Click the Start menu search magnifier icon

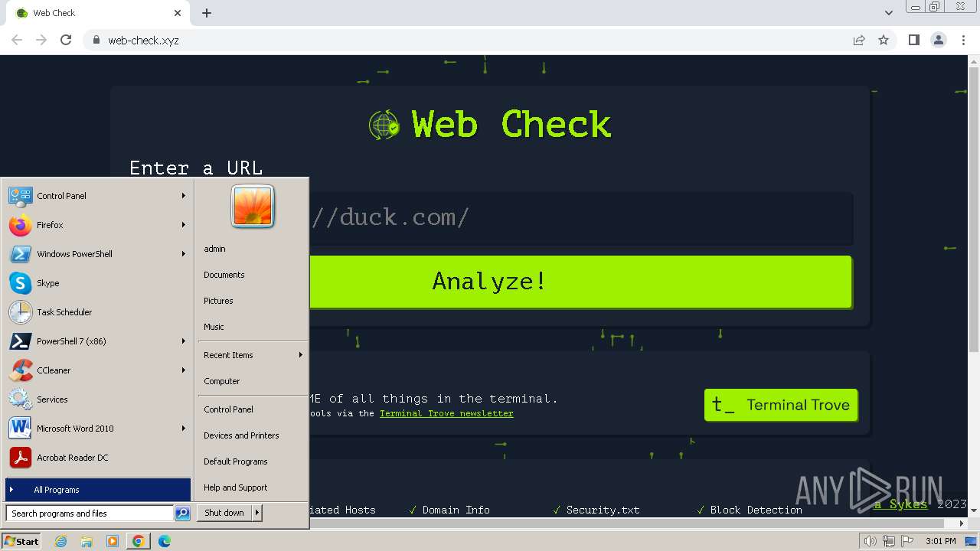182,514
